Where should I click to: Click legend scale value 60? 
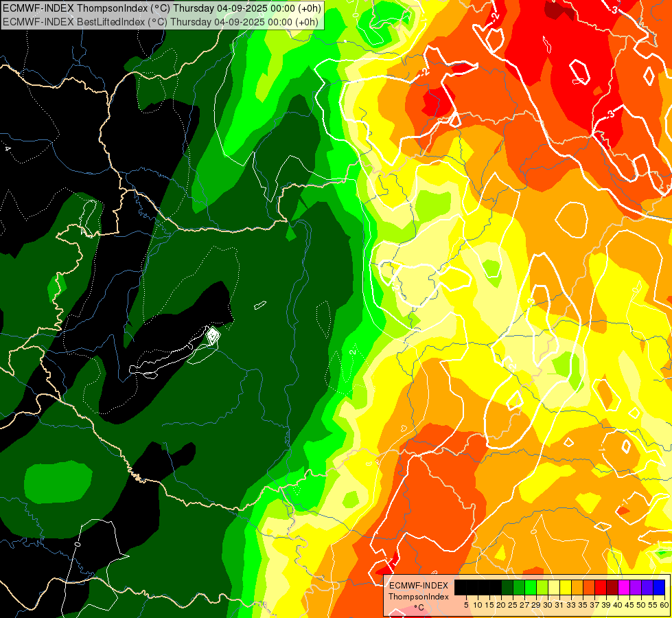(664, 605)
